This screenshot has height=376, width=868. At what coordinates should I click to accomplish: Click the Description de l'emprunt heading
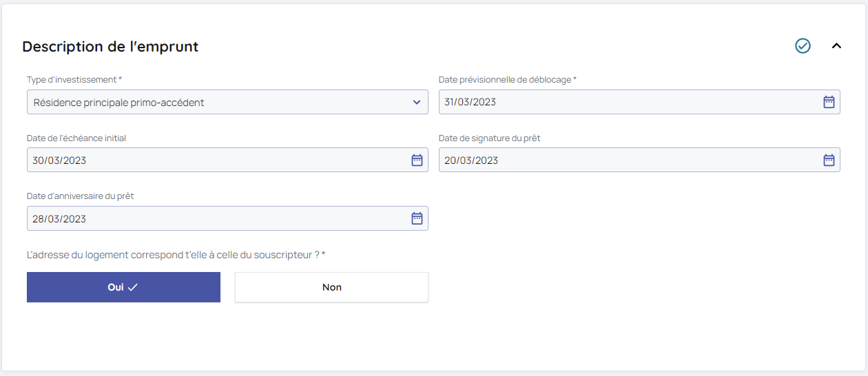pos(110,47)
